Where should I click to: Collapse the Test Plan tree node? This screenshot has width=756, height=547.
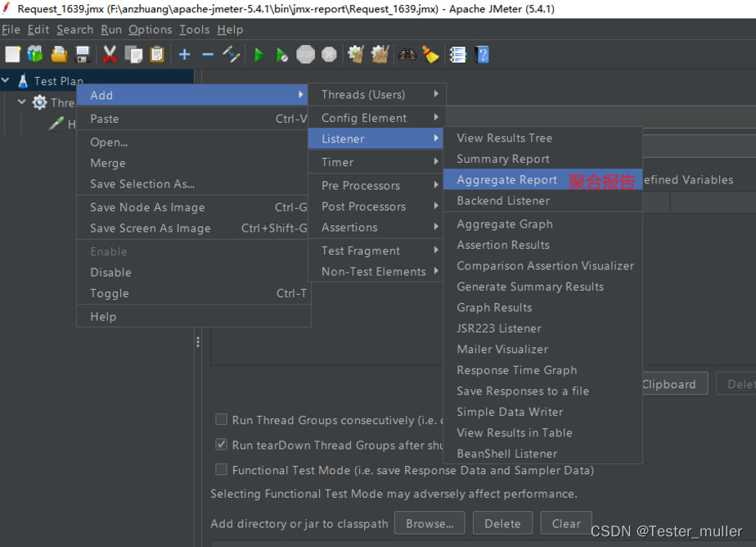(6, 80)
